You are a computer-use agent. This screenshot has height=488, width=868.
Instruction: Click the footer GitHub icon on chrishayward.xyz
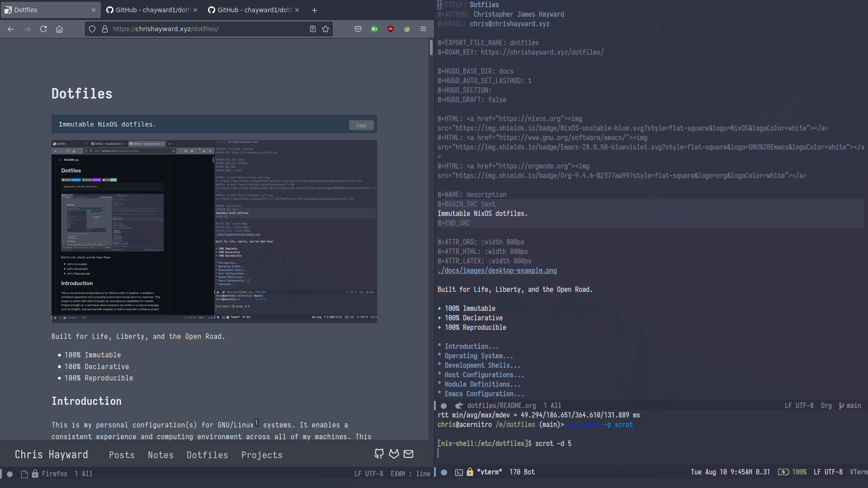tap(380, 454)
